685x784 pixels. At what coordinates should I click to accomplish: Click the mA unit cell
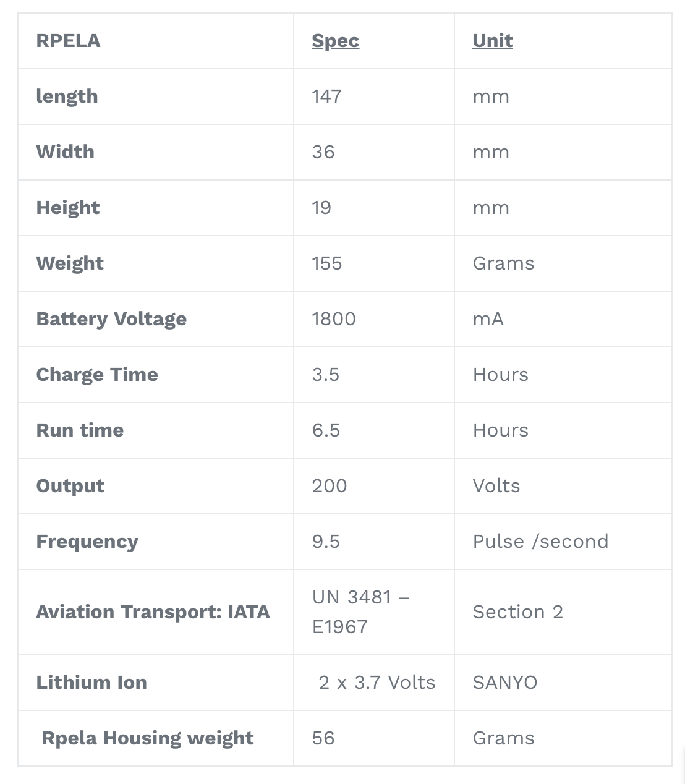click(488, 319)
